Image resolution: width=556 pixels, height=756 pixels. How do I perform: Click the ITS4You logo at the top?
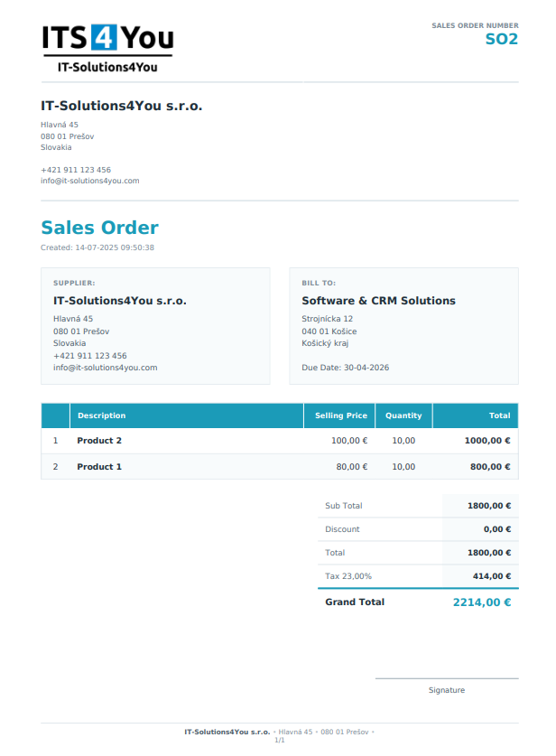point(107,49)
